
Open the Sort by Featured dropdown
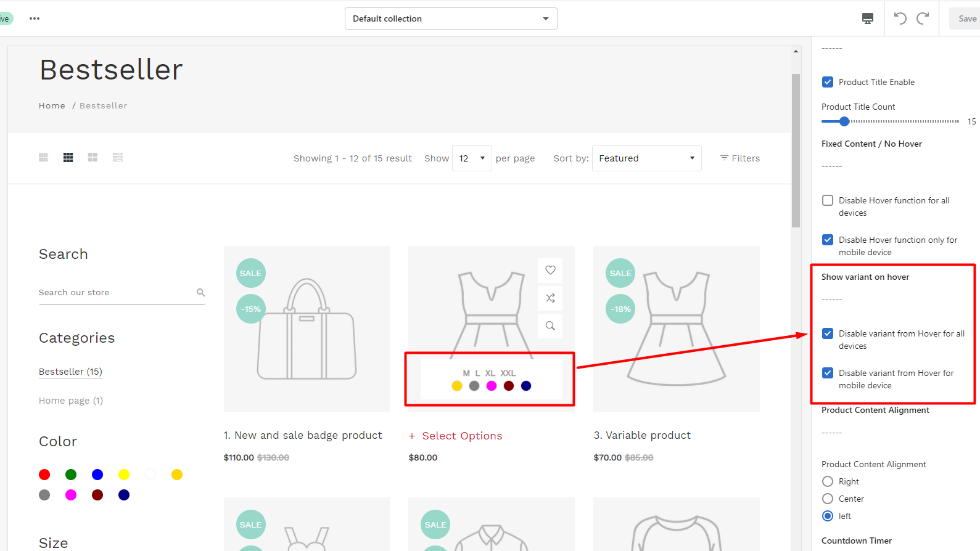click(x=646, y=158)
